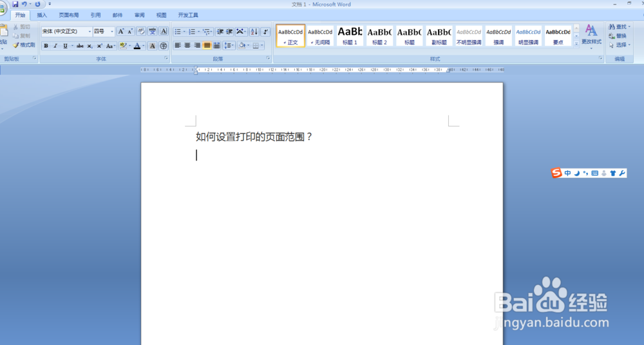Screen dimensions: 644x345
Task: Expand the borders dropdown in paragraph group
Action: point(261,45)
